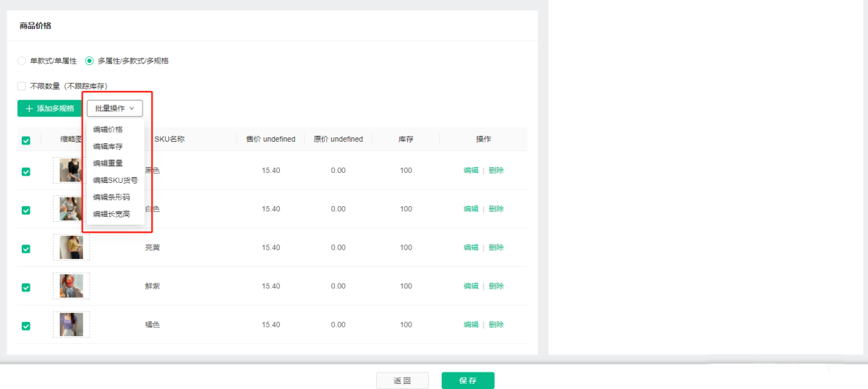Select the 单款式/单属性 radio option
Viewport: 868px width, 389px height.
(x=22, y=61)
